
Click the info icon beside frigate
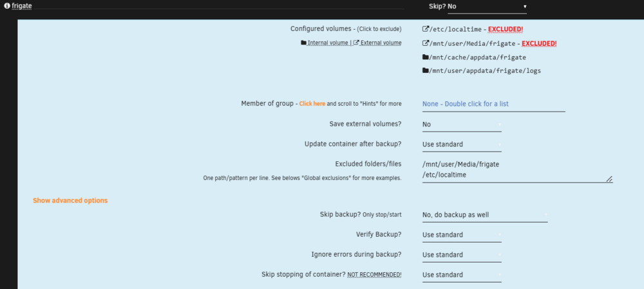coord(6,6)
